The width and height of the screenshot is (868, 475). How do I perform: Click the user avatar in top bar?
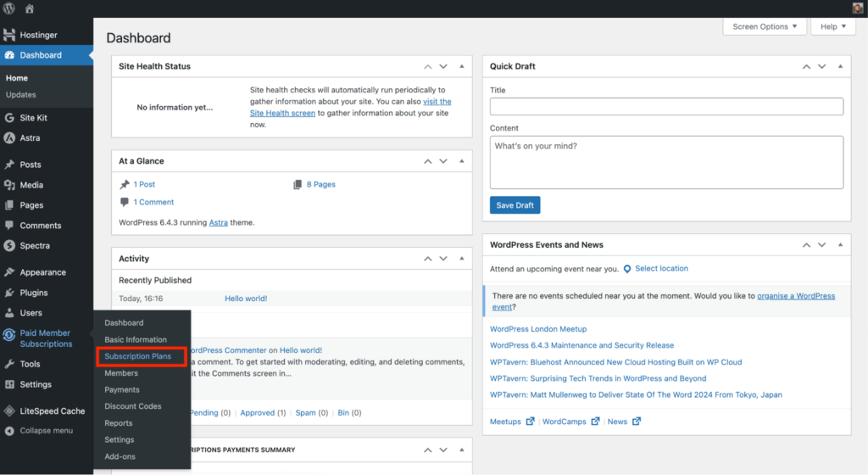click(858, 8)
